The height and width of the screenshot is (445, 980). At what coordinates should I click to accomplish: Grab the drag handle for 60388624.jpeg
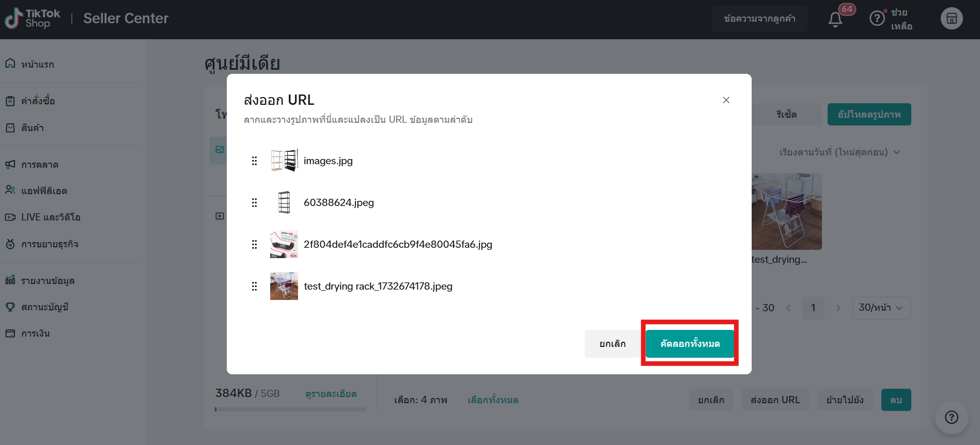click(x=254, y=202)
